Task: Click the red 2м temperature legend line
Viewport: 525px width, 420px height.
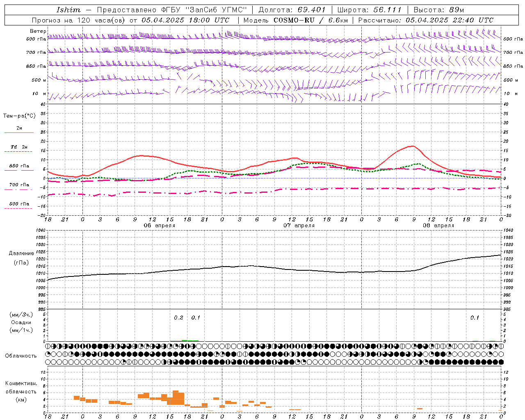Action: (x=19, y=133)
